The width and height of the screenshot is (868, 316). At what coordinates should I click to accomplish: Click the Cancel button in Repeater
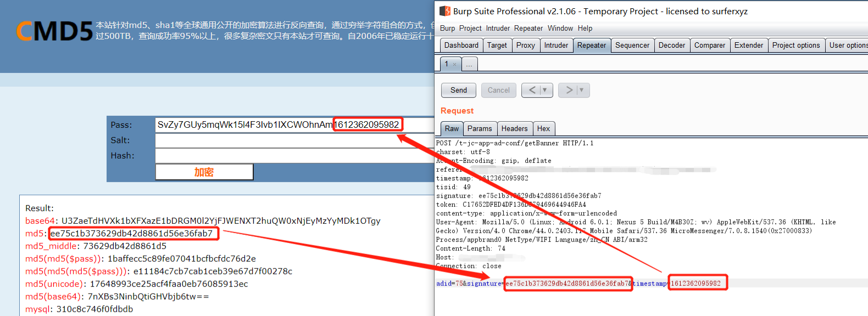(x=499, y=90)
